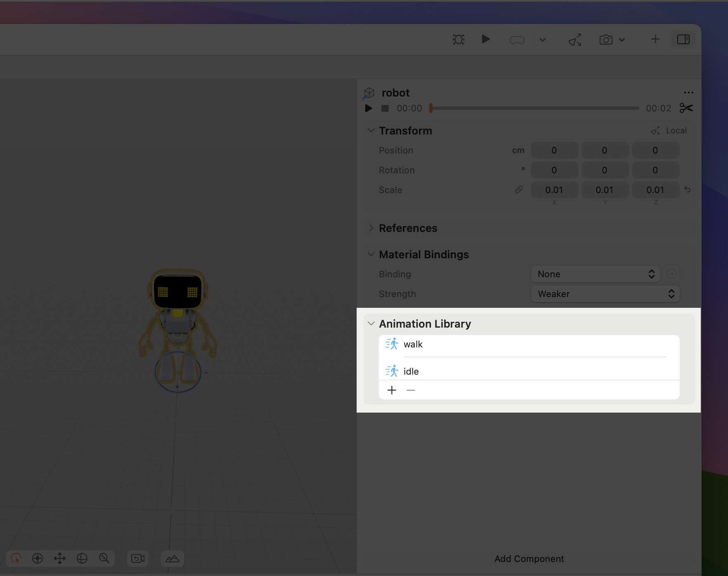Toggle the scale axis link icon
Viewport: 728px width, 576px height.
[x=519, y=190]
